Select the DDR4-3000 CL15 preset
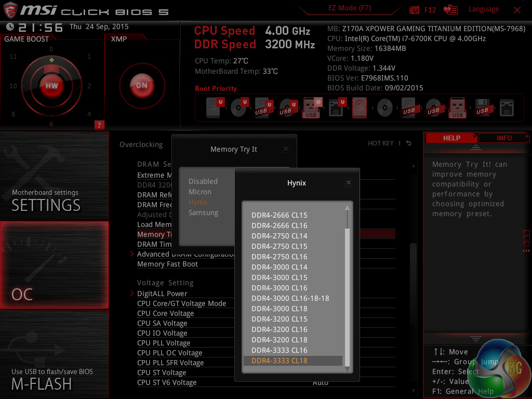Screen dimensions: 532x399 293,277
